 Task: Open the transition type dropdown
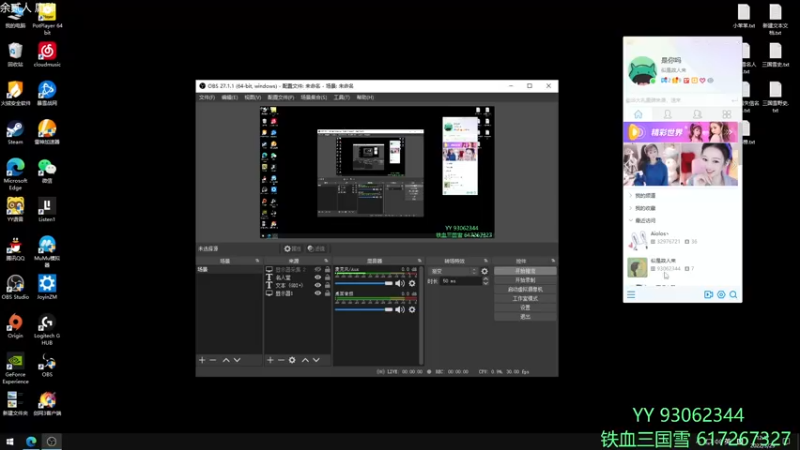(454, 271)
